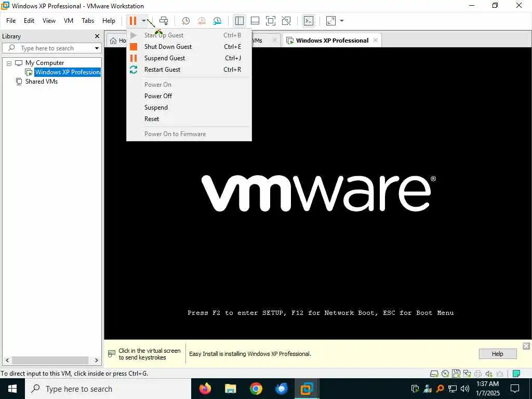Viewport: 532px width, 399px height.
Task: Open the VM menu
Action: click(x=69, y=21)
